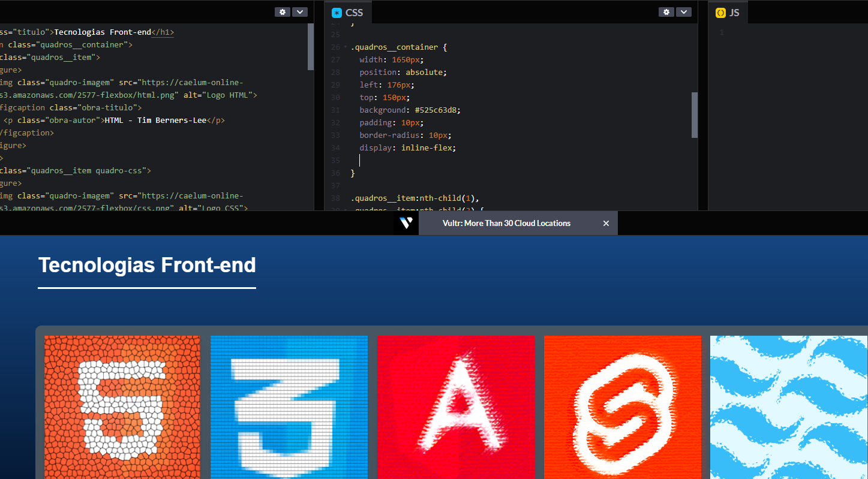Click the Tecnologias Front-end heading in preview
This screenshot has height=479, width=868.
(147, 265)
